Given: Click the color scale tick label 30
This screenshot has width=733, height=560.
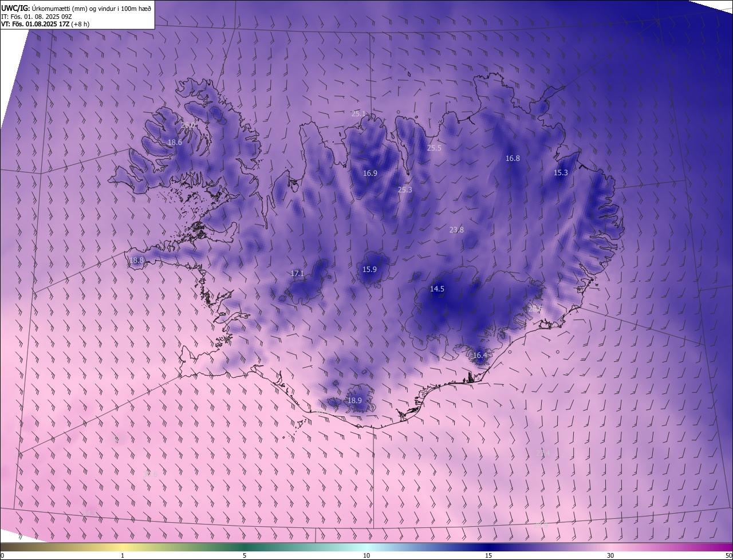Looking at the screenshot, I should tap(610, 555).
